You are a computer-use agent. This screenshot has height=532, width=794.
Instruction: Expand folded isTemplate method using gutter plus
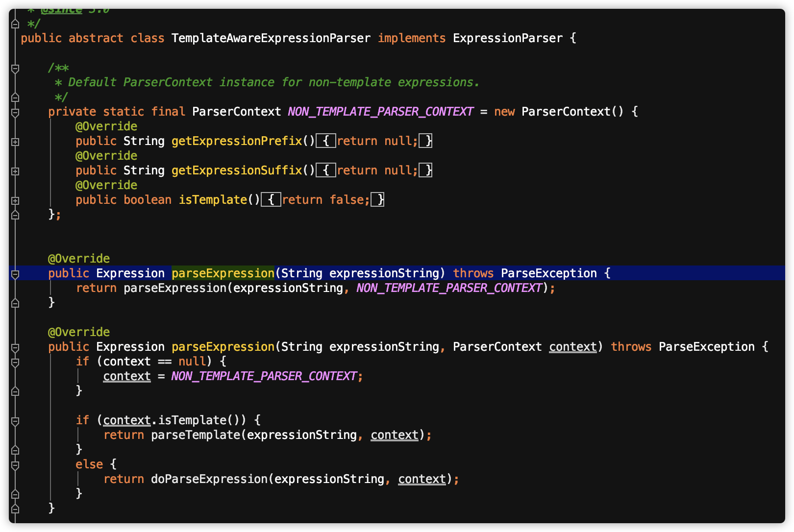click(x=15, y=201)
